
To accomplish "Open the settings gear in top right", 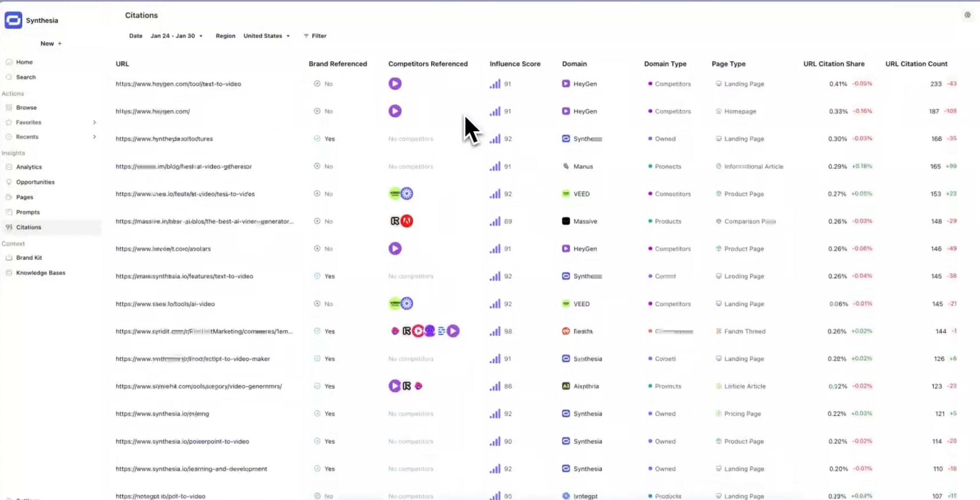I will pyautogui.click(x=967, y=15).
